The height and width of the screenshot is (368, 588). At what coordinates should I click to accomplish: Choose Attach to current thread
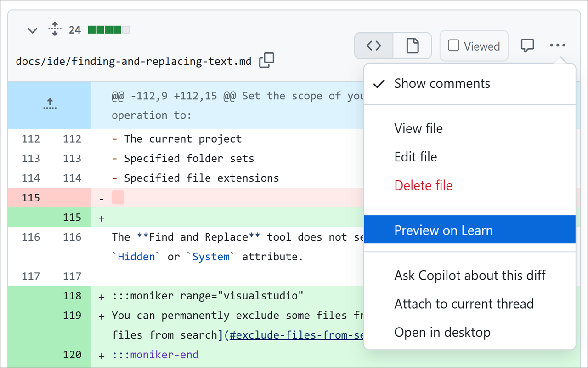point(464,304)
